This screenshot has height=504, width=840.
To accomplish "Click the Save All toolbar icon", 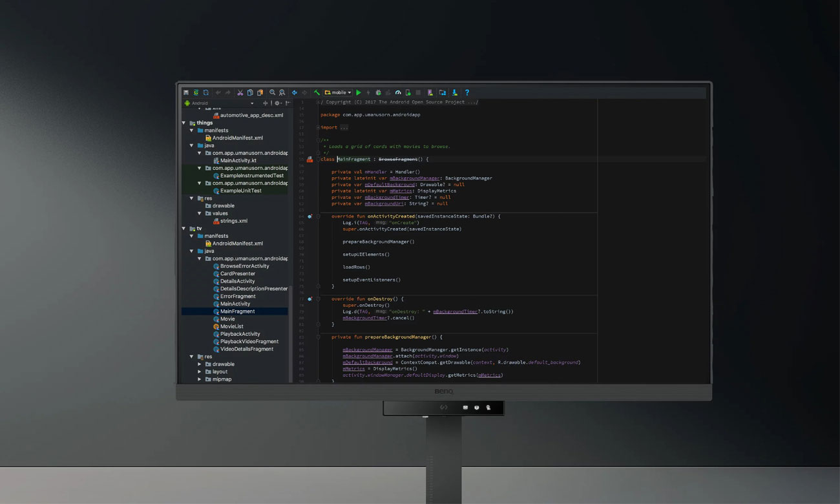I will click(x=186, y=92).
